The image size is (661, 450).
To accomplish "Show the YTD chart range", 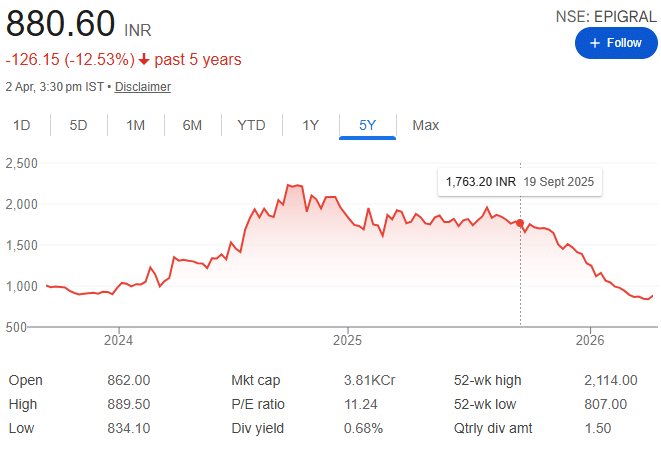I will coord(251,125).
